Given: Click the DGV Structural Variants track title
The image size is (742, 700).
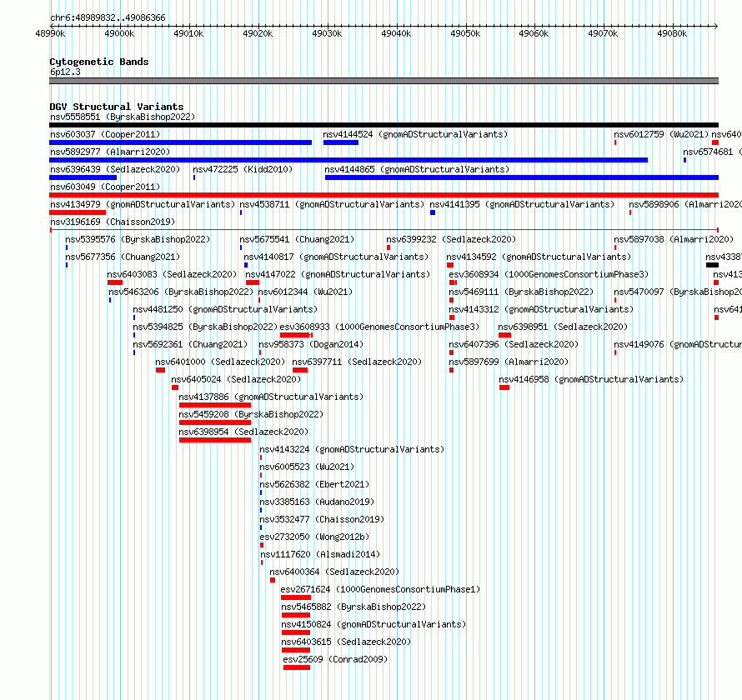Looking at the screenshot, I should (117, 107).
